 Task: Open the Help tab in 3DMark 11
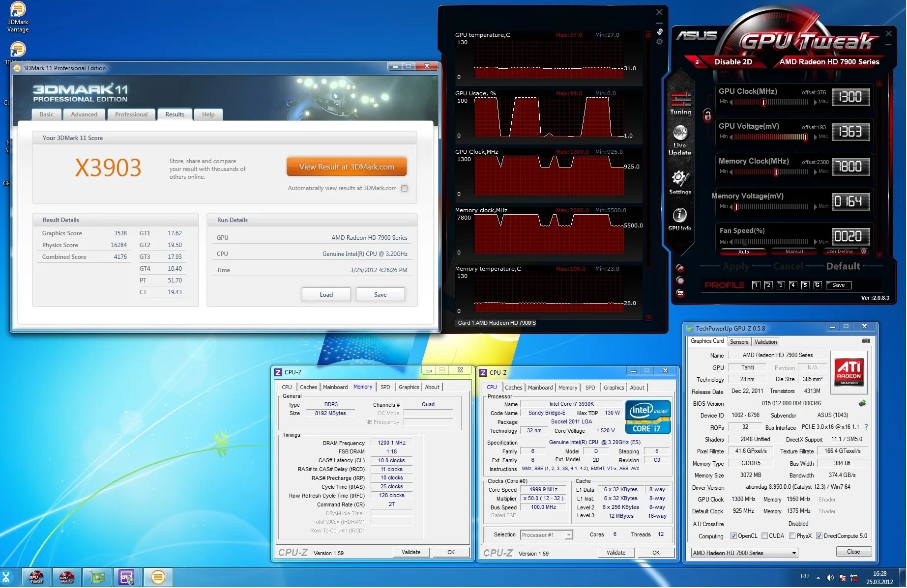pyautogui.click(x=208, y=114)
